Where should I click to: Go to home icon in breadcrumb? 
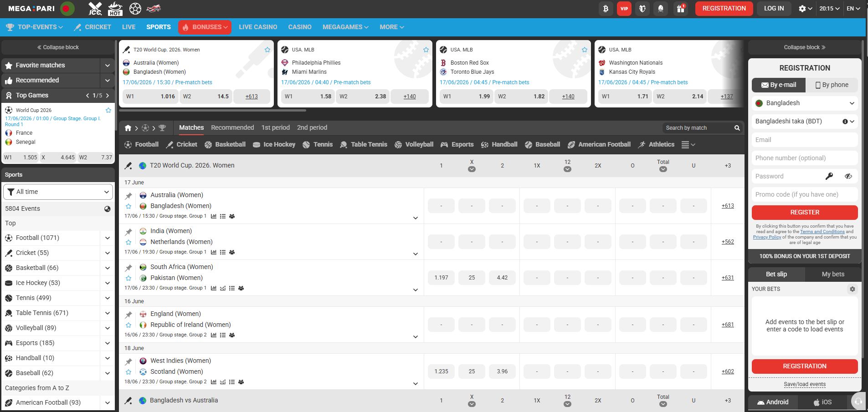point(128,128)
